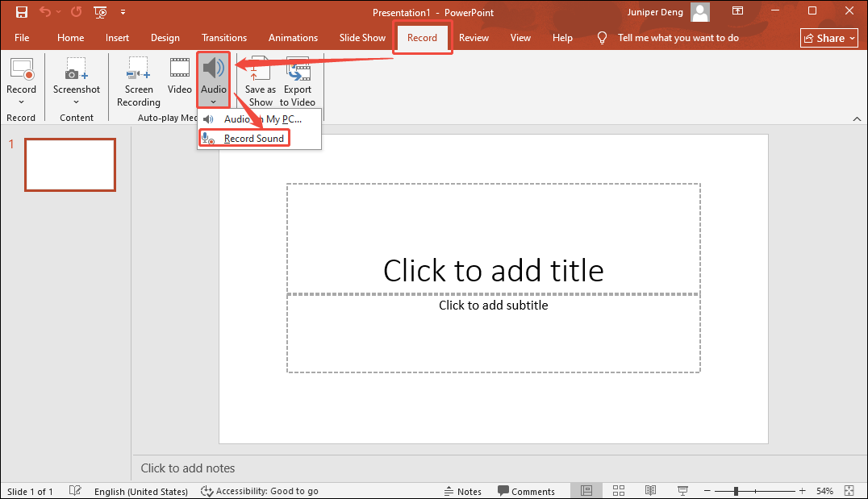Toggle the Comments pane
868x499 pixels.
(527, 490)
